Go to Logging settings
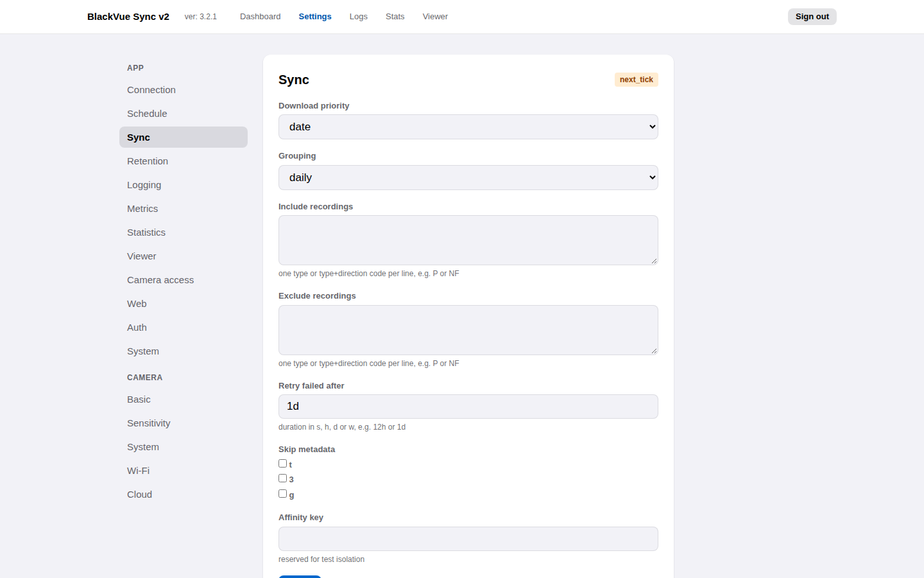 pos(184,185)
